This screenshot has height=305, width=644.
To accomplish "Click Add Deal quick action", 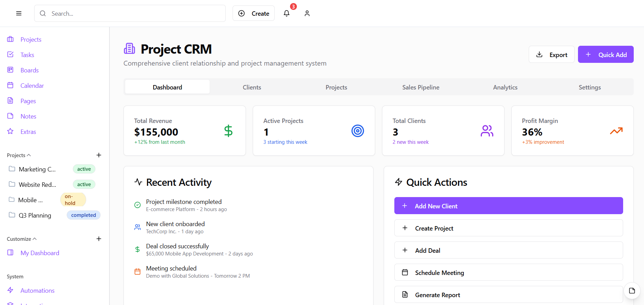I will tap(509, 250).
